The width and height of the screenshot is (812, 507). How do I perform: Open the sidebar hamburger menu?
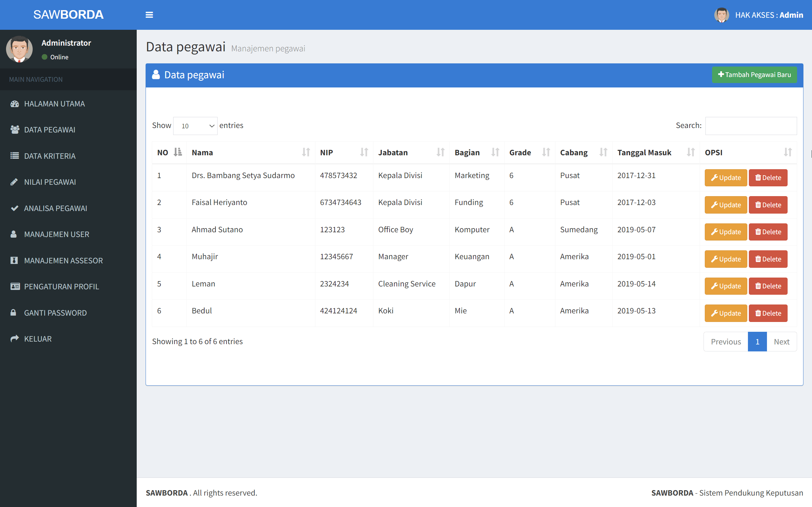(x=149, y=15)
